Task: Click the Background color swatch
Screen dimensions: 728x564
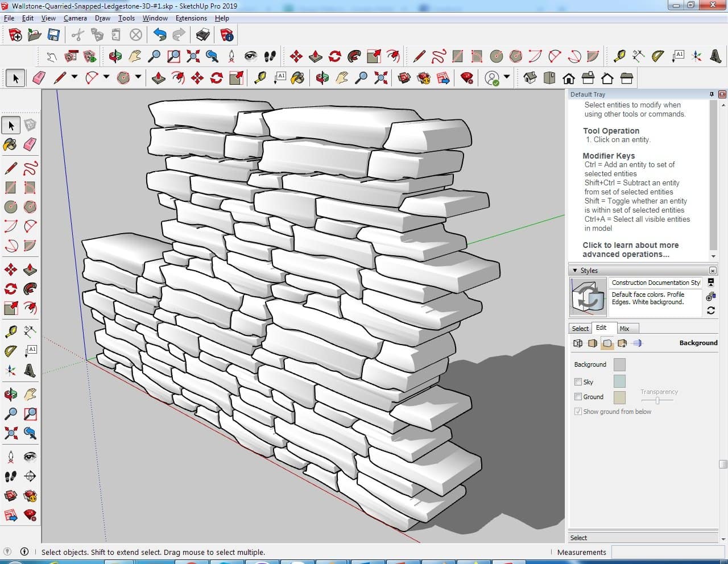Action: pos(619,364)
